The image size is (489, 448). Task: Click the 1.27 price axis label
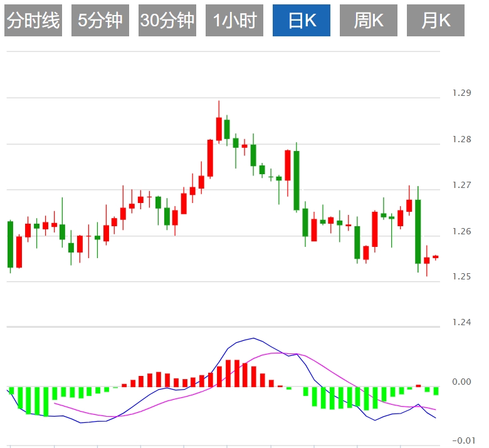click(461, 185)
